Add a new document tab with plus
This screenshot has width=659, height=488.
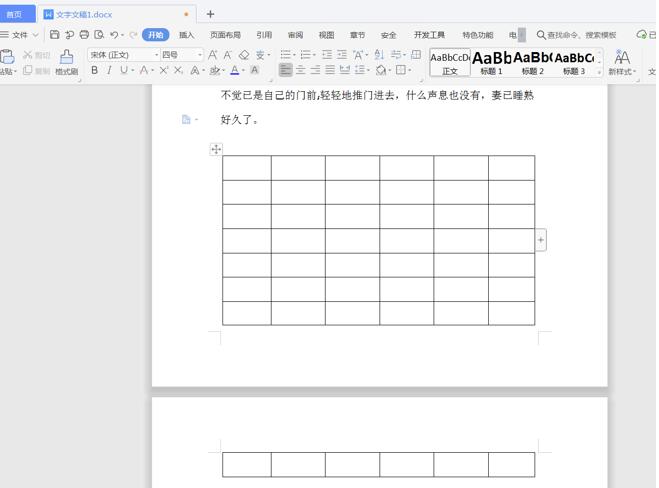pyautogui.click(x=210, y=14)
